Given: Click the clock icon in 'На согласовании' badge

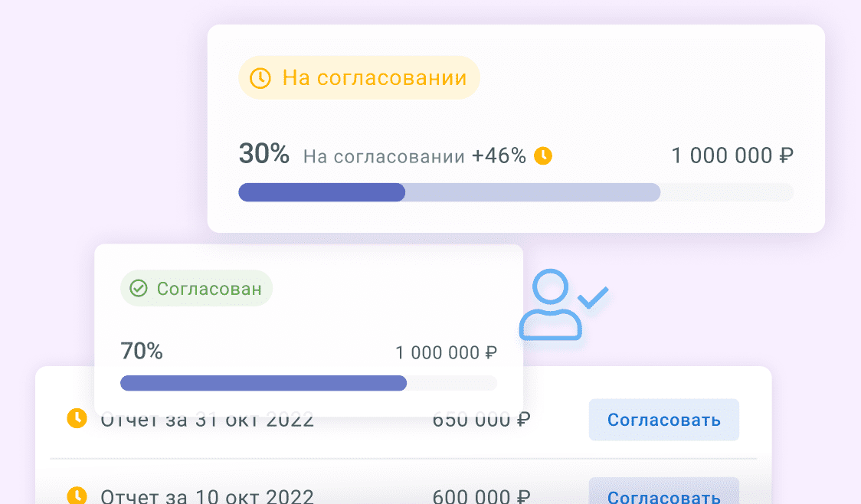Looking at the screenshot, I should (x=260, y=78).
